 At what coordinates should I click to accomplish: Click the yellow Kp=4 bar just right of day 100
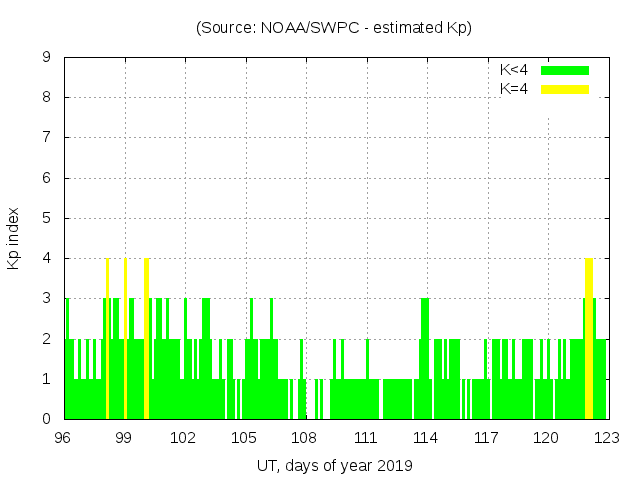pos(147,340)
